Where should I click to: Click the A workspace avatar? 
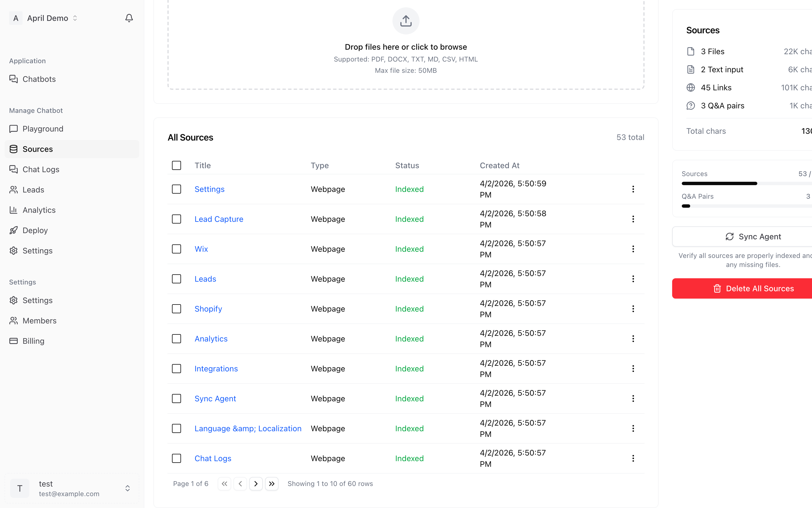tap(16, 18)
